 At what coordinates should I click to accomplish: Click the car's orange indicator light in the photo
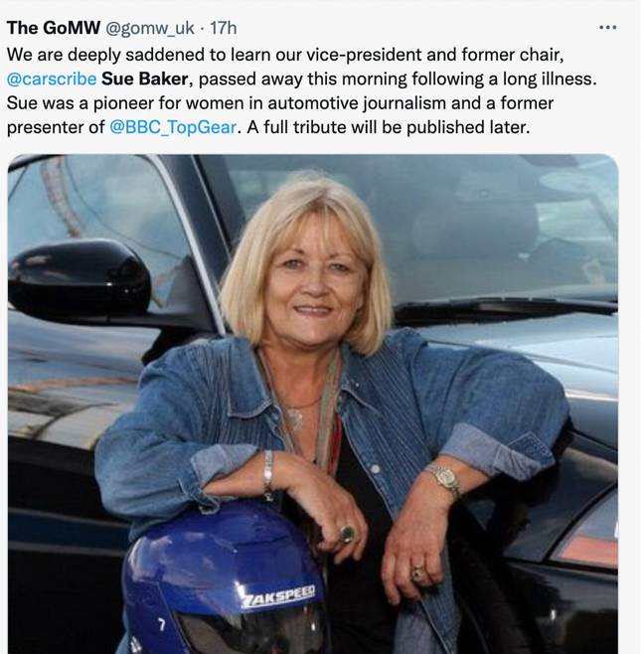click(587, 552)
